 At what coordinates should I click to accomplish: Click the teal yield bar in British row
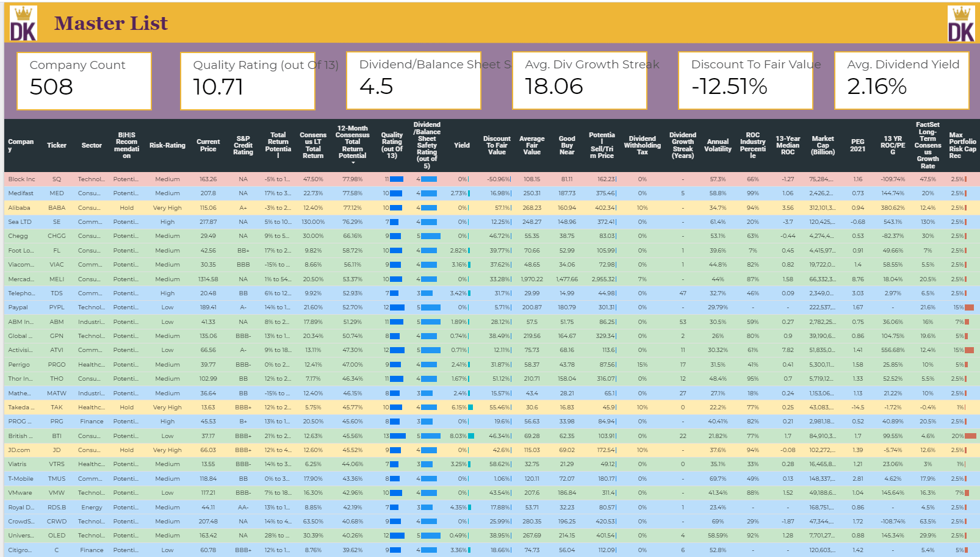(x=471, y=436)
